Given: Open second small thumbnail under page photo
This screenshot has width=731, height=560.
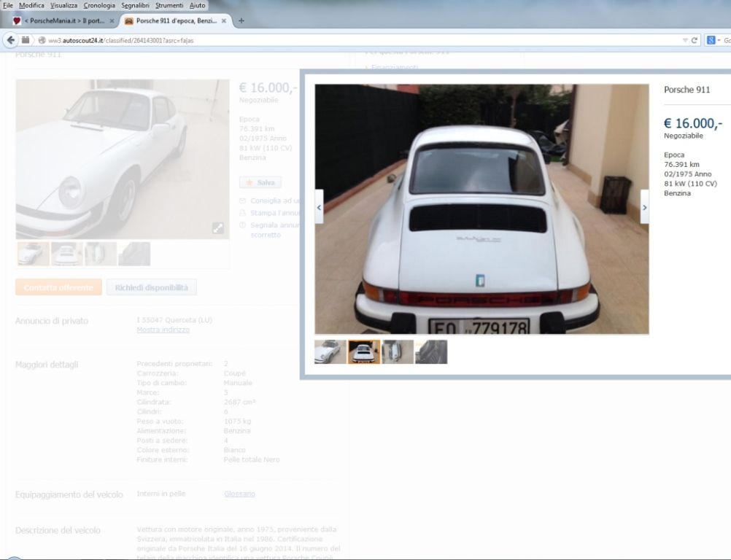Looking at the screenshot, I should pos(67,254).
